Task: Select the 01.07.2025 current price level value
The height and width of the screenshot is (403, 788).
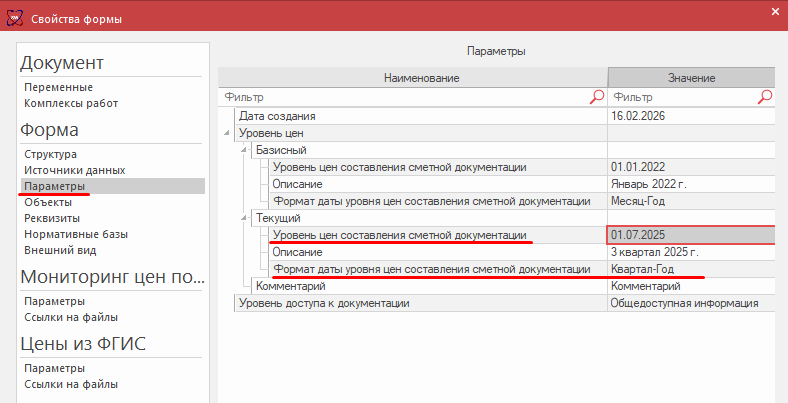Action: (x=690, y=235)
